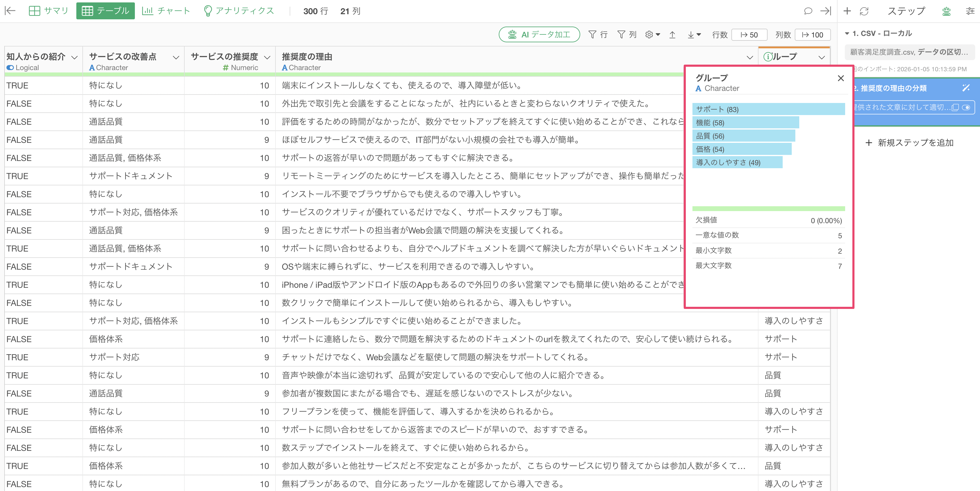This screenshot has width=980, height=491.
Task: Click the row filter funnel icon
Action: [592, 35]
